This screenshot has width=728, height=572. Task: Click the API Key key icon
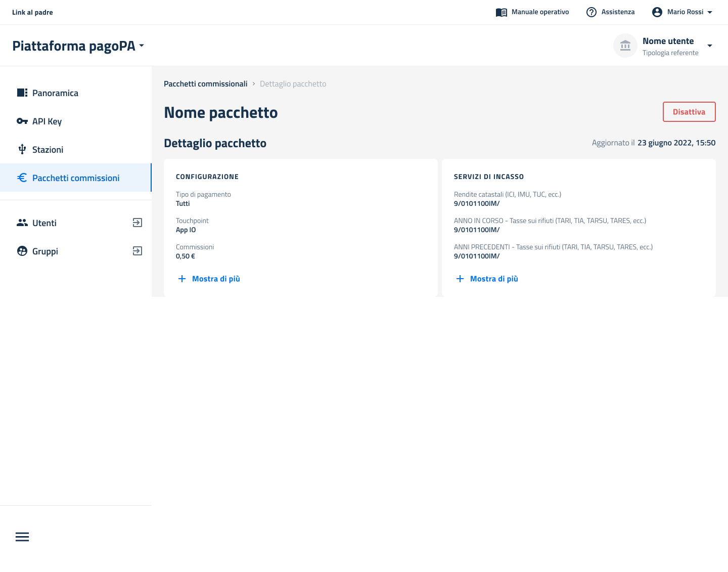(x=22, y=121)
